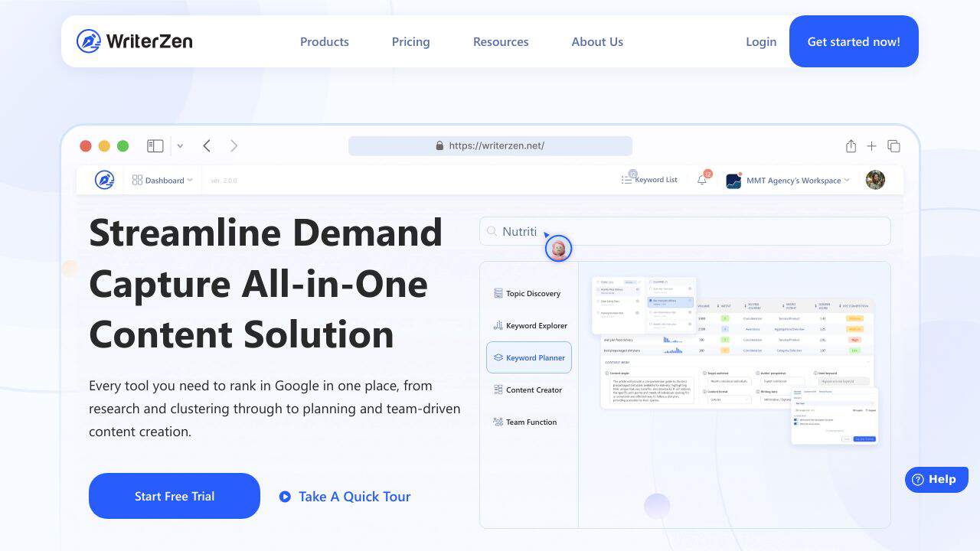Viewport: 980px width, 551px height.
Task: Select Keyword Explorer in the sidebar
Action: click(x=530, y=325)
